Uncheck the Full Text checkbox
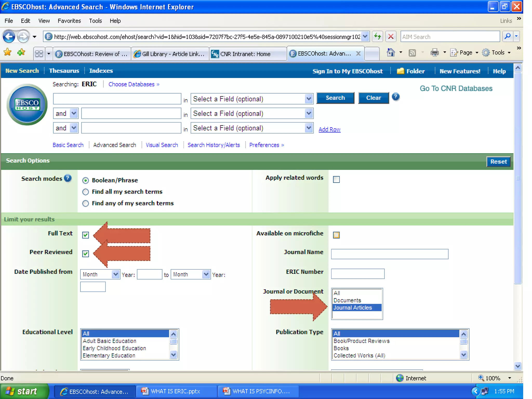Viewport: 532px width, 399px height. [x=85, y=235]
